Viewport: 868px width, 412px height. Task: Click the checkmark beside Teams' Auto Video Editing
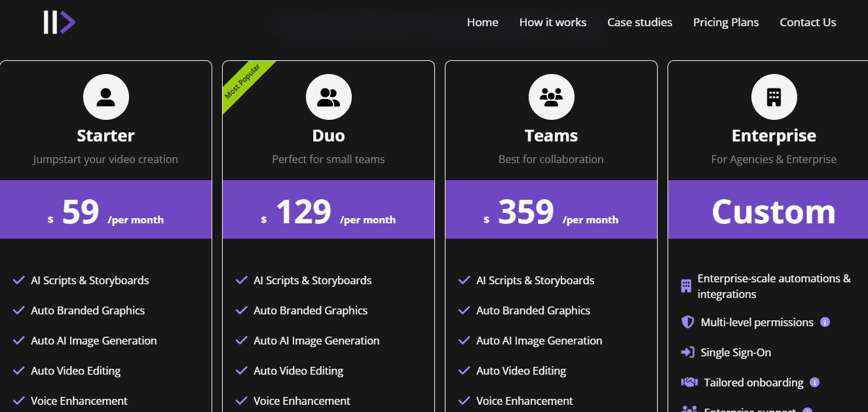click(464, 370)
